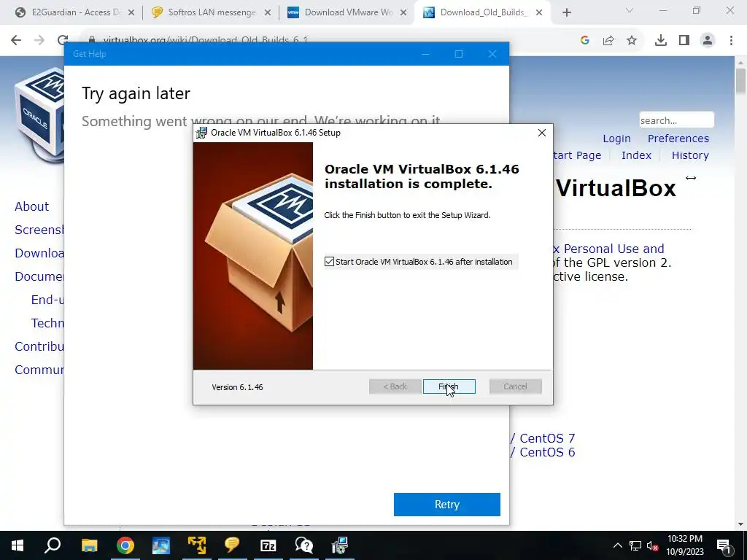Screen dimensions: 747x560
Task: Click the page vertical scrollbar
Action: [x=740, y=81]
